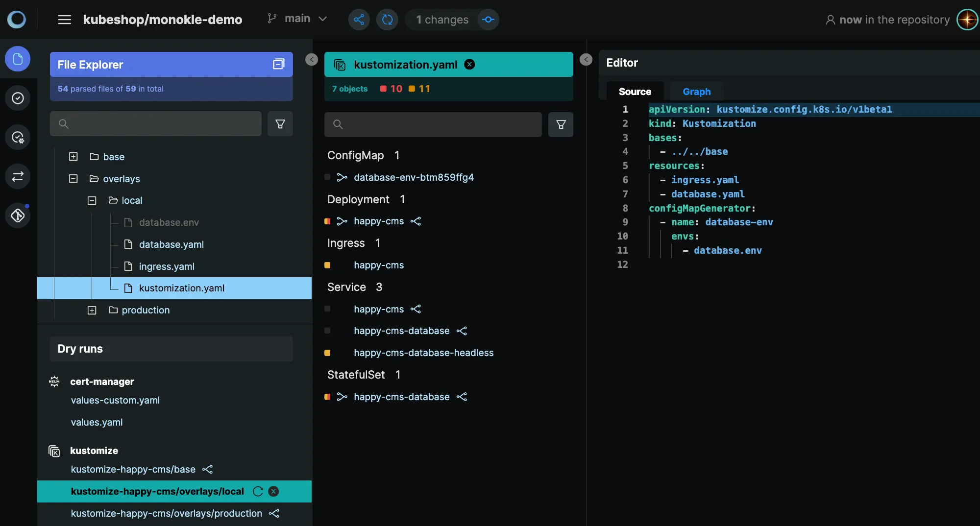Open the 1 changes indicator
This screenshot has height=526, width=980.
[442, 20]
